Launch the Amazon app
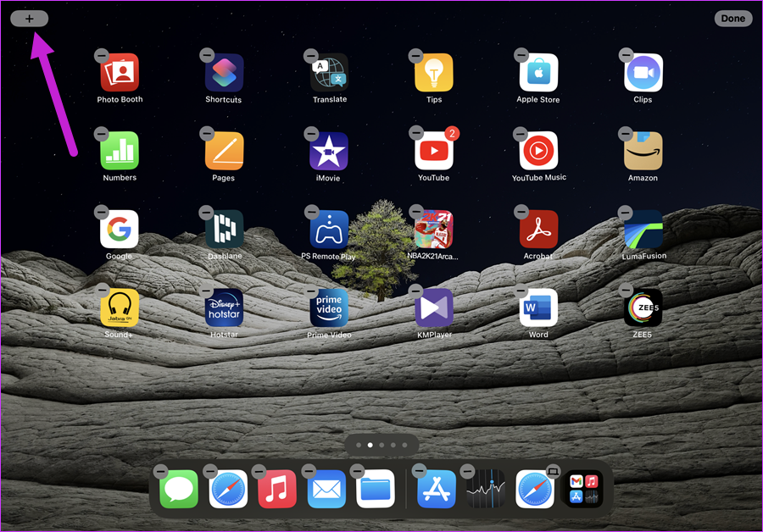This screenshot has height=532, width=763. 643,151
